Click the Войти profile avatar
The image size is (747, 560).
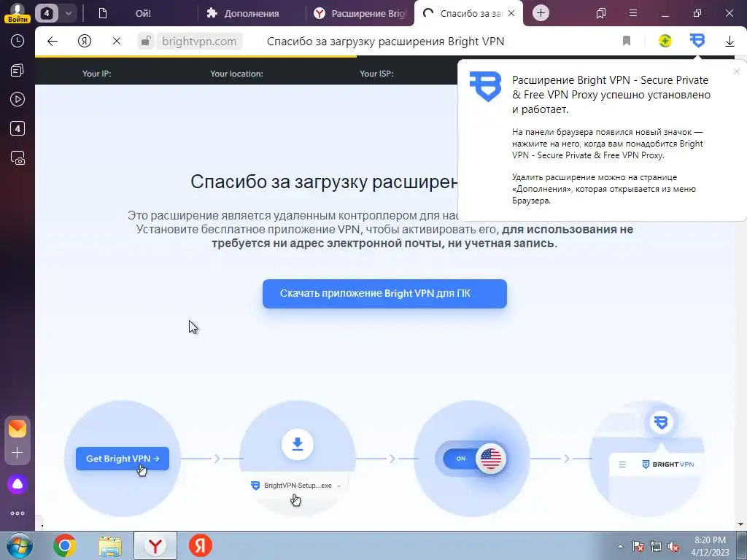pos(18,13)
